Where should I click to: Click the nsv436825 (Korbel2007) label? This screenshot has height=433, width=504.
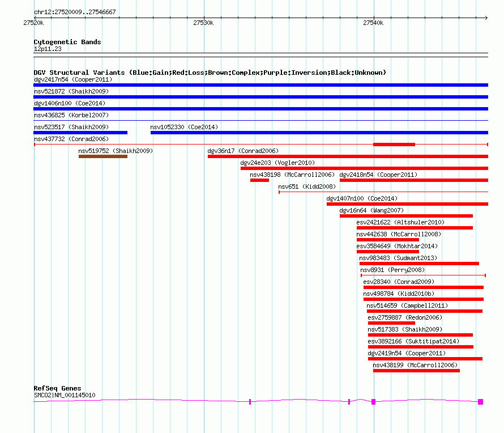click(71, 115)
